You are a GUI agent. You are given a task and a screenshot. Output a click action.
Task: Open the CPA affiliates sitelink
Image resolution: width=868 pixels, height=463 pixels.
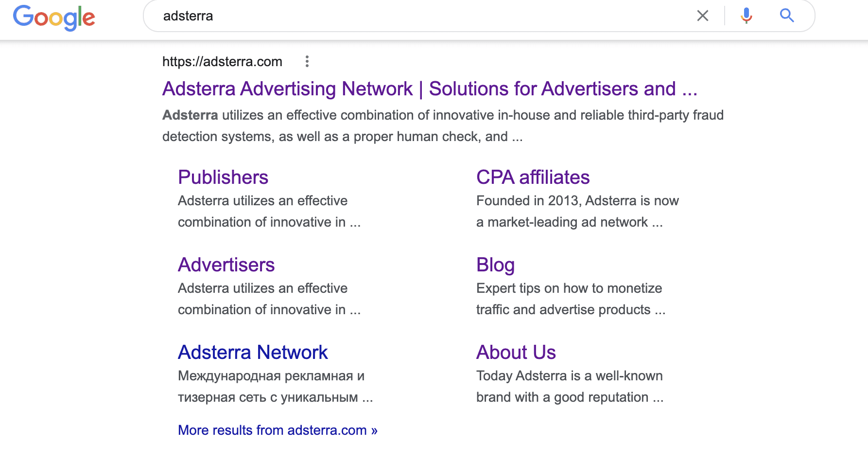533,177
